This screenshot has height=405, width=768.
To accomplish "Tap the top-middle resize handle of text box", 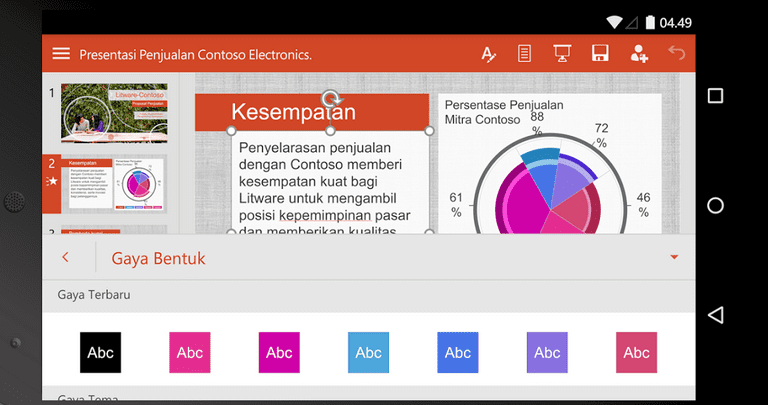I will (330, 131).
